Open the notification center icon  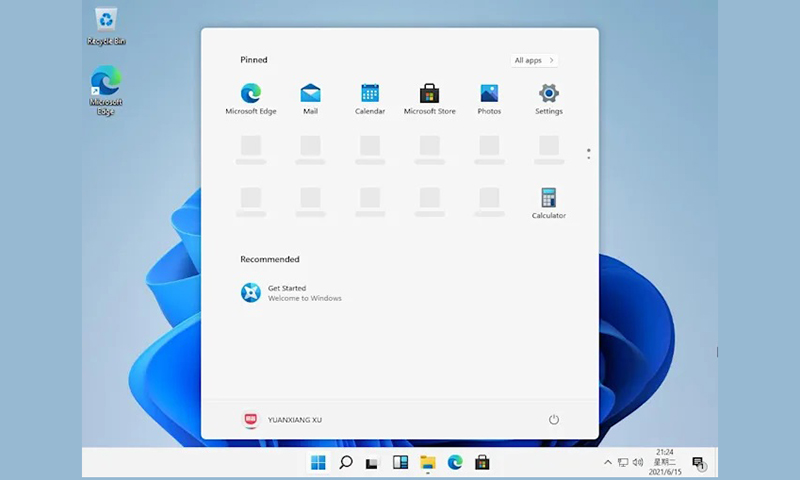click(698, 463)
